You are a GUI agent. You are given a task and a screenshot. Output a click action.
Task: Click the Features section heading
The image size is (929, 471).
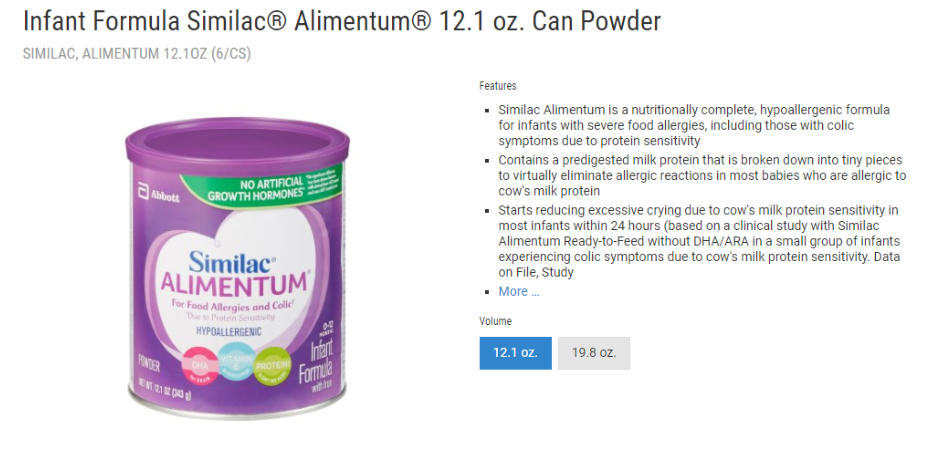pyautogui.click(x=498, y=86)
